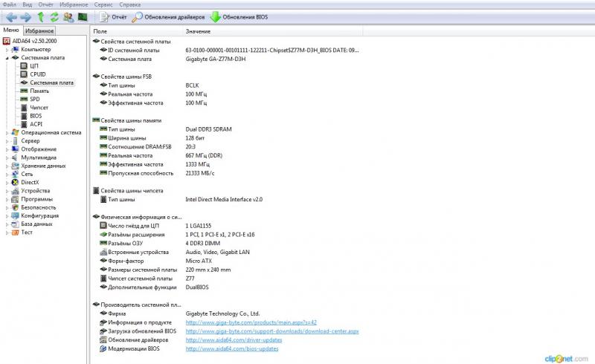Click the Программы icon in tree
The image size is (595, 364).
pos(15,199)
